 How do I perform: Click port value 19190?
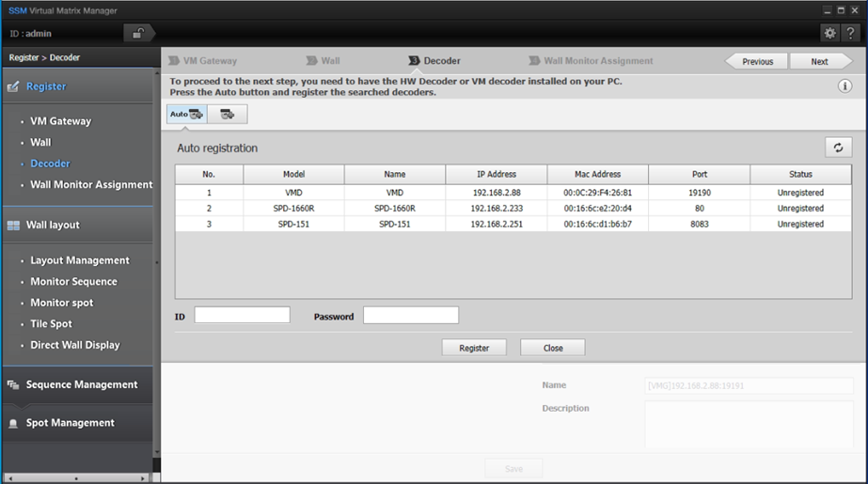[700, 193]
